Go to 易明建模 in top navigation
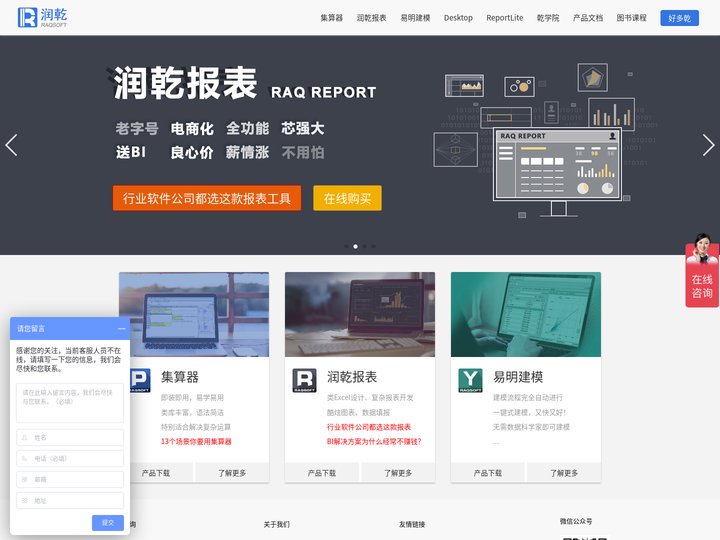720x540 pixels. (x=415, y=18)
